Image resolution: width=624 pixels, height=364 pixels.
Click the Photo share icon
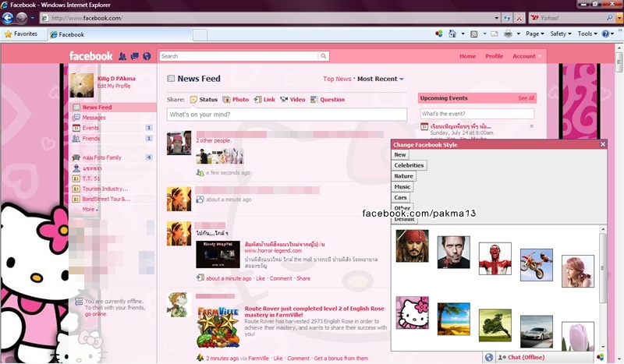[x=226, y=100]
